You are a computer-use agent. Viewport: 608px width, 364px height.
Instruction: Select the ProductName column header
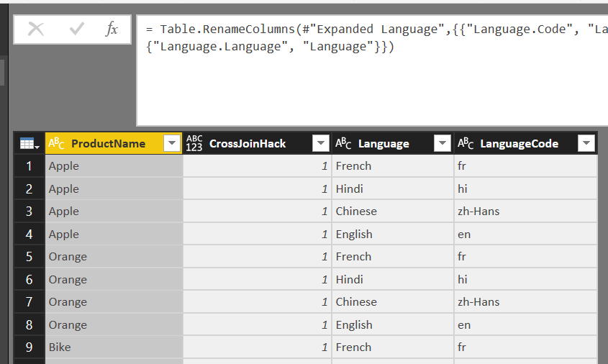[114, 143]
